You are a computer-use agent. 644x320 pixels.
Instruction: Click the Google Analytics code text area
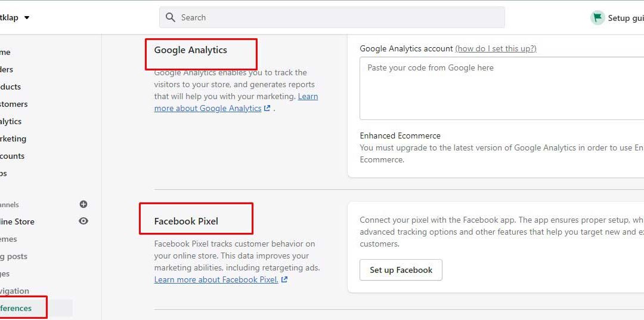[501, 88]
